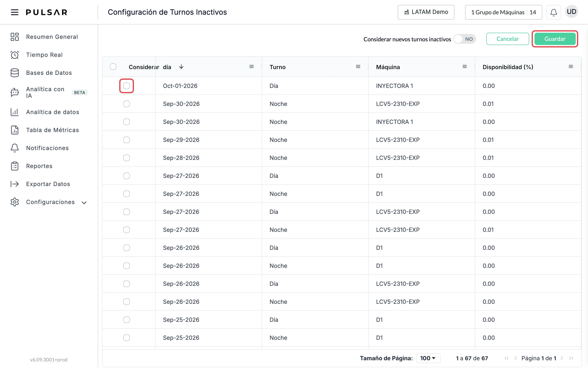Check Sep-28-2026 Noche row checkbox

coord(127,158)
